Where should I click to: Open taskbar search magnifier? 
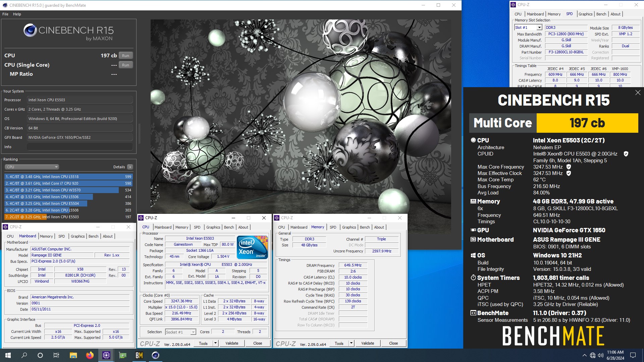(x=24, y=355)
